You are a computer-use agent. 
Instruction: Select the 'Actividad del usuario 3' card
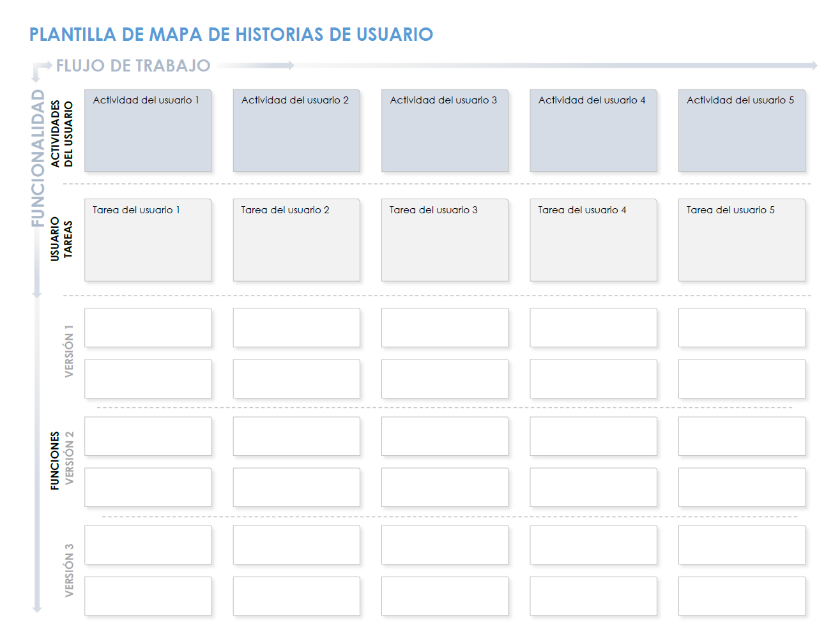click(x=445, y=131)
